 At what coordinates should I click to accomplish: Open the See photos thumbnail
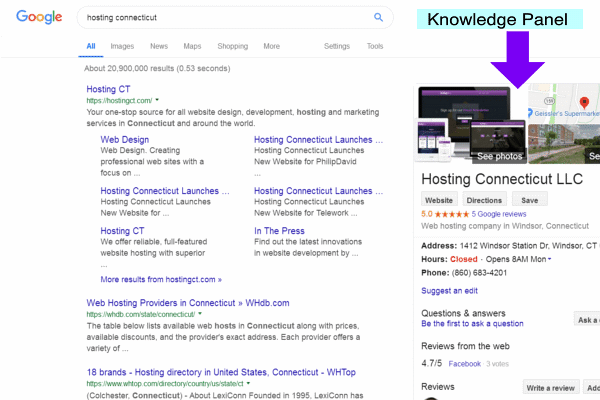[498, 157]
